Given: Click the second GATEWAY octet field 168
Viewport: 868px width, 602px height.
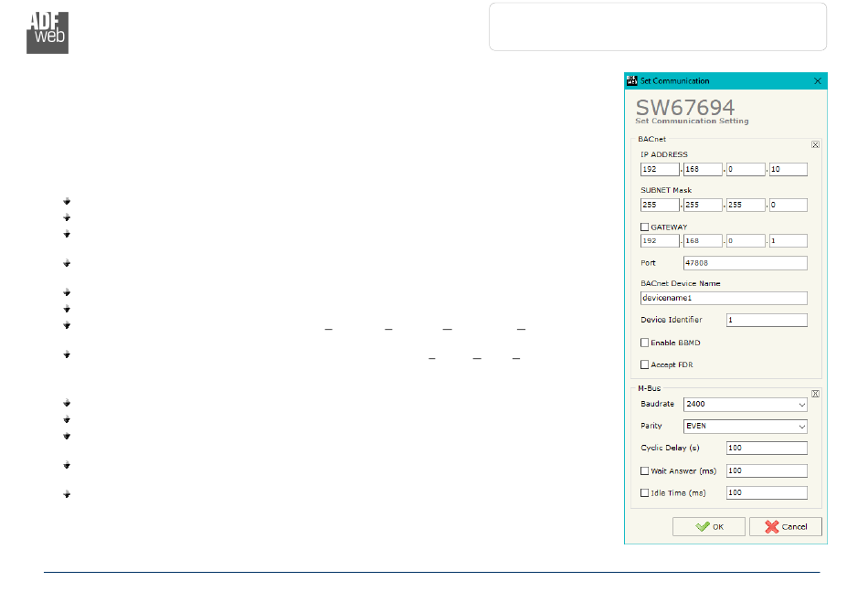Looking at the screenshot, I should click(703, 240).
